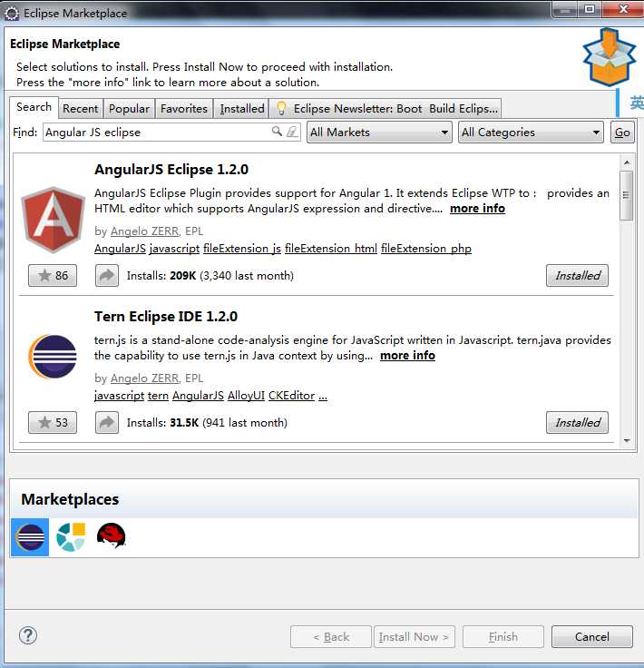
Task: Click the Cancel button
Action: [592, 636]
